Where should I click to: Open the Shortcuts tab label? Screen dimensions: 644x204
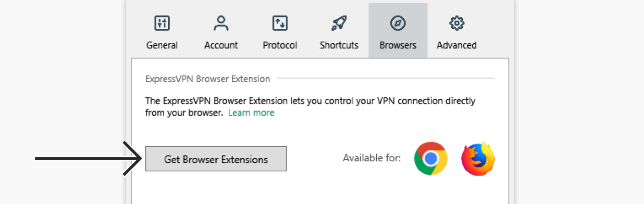point(339,45)
